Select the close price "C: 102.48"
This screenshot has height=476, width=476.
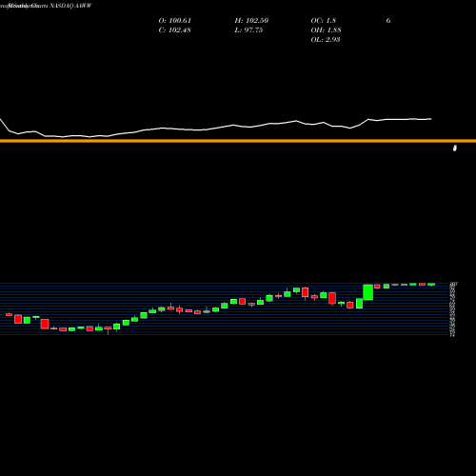tap(174, 30)
